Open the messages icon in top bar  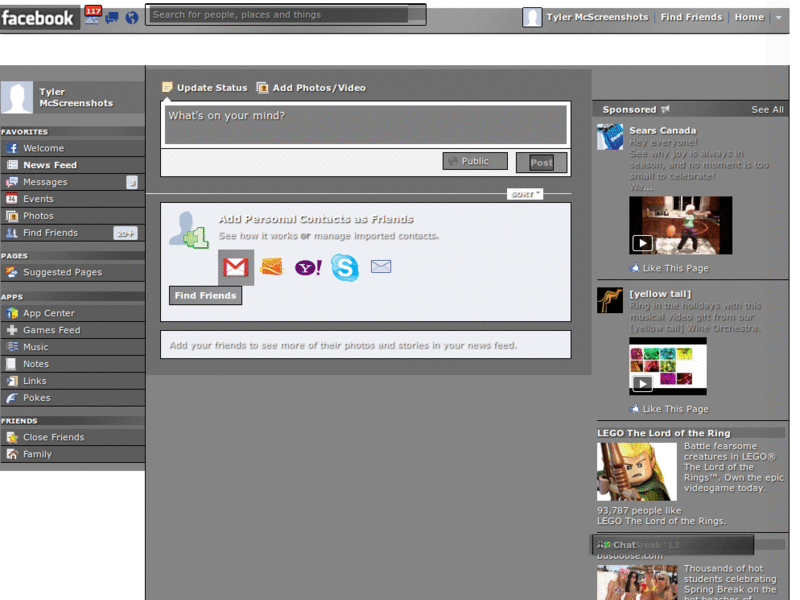point(112,18)
